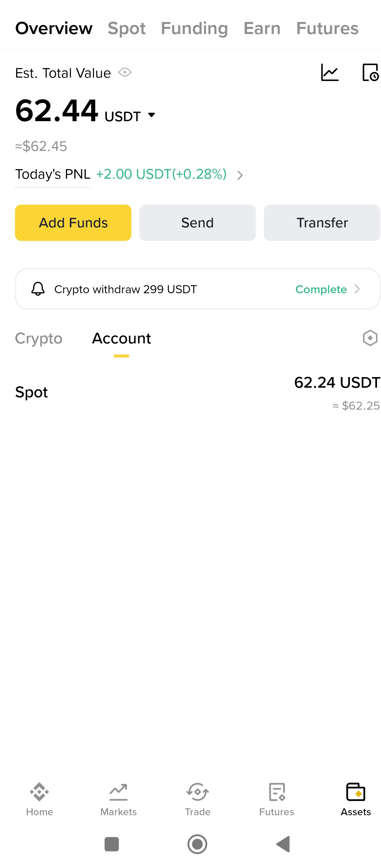Viewport: 381px width, 868px height.
Task: Tap the Add Funds button
Action: click(x=73, y=223)
